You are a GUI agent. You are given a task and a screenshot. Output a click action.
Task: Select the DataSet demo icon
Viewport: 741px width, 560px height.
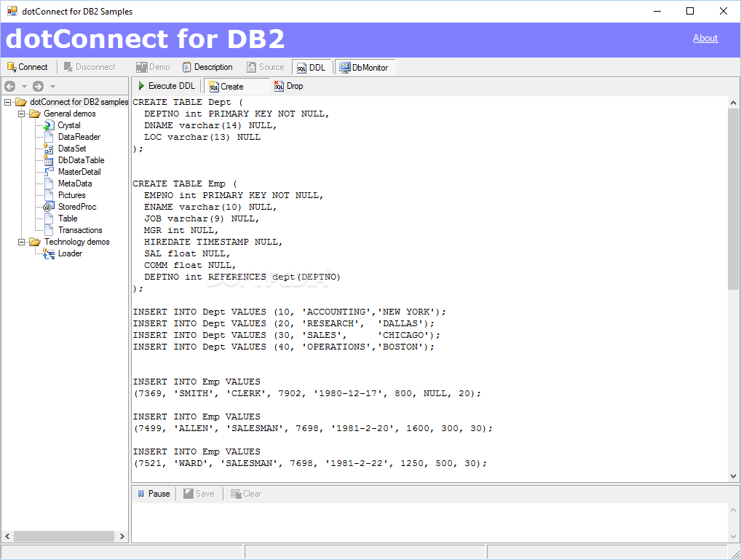(49, 149)
